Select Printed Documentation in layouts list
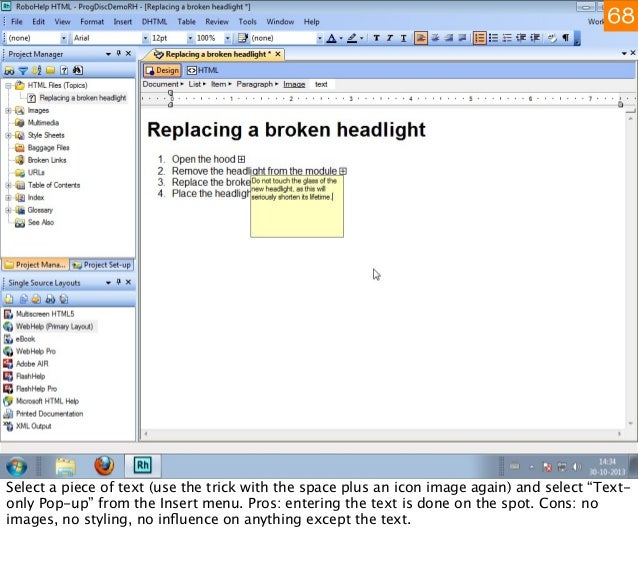This screenshot has width=638, height=576. 49,414
